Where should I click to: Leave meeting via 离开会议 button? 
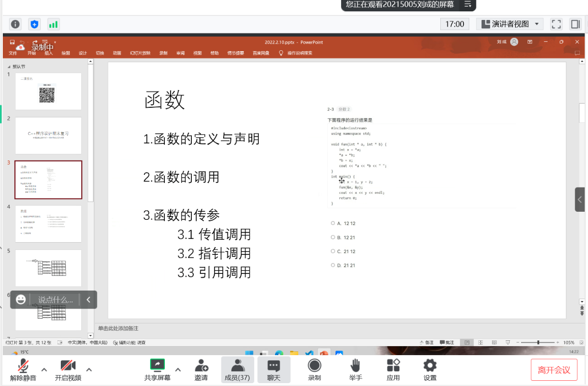554,370
